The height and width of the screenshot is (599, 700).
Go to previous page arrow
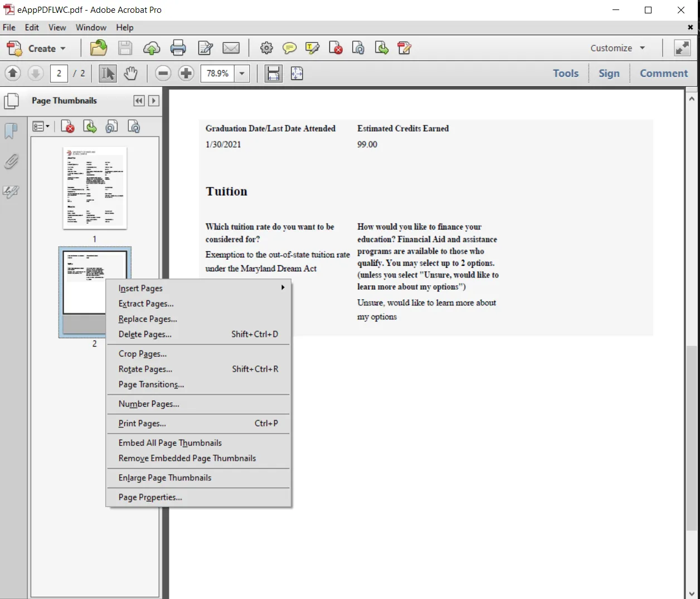coord(13,73)
